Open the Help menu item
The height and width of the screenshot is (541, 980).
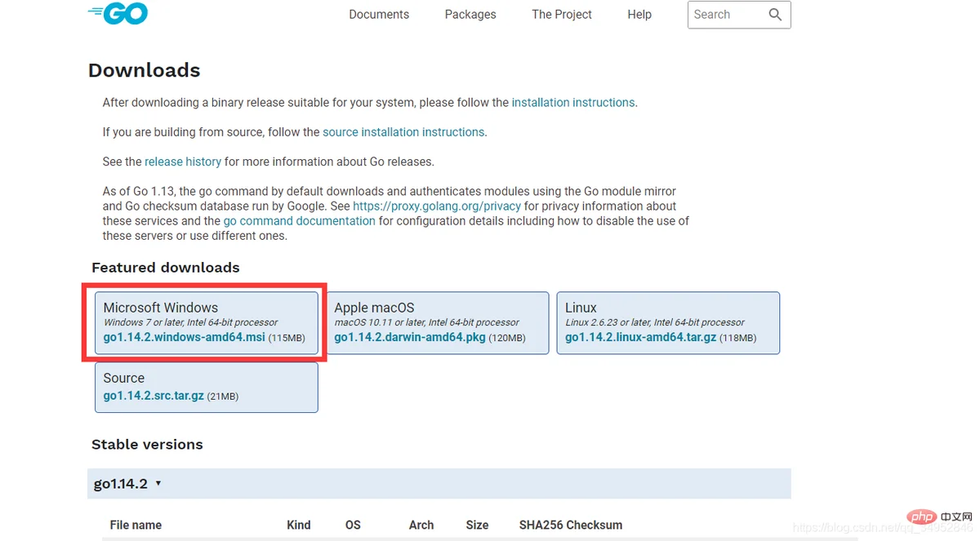(x=639, y=15)
